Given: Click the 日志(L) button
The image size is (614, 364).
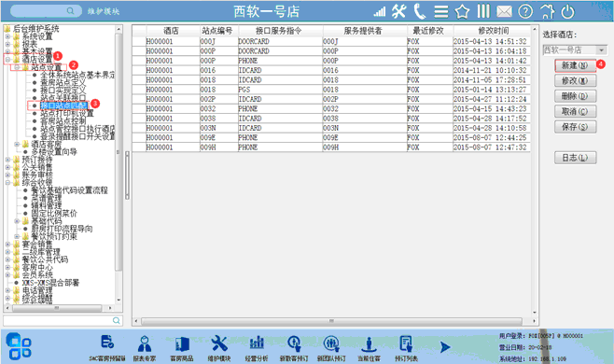Looking at the screenshot, I should point(575,158).
